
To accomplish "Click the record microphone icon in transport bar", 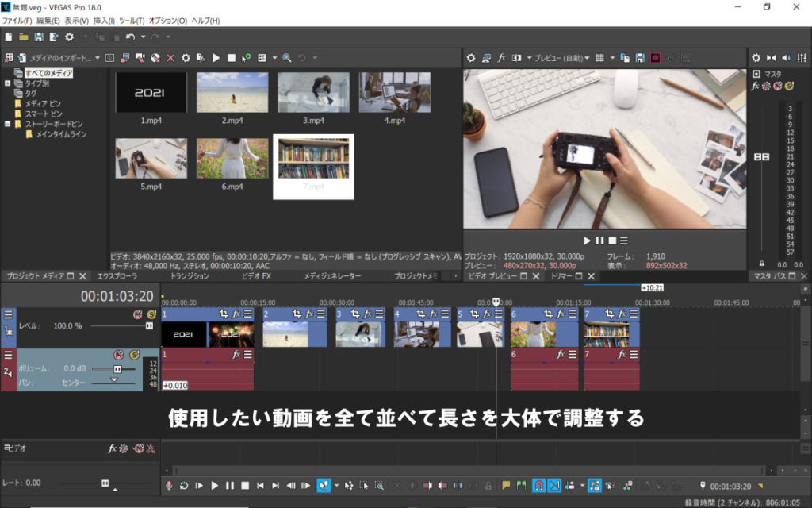I will tap(168, 485).
